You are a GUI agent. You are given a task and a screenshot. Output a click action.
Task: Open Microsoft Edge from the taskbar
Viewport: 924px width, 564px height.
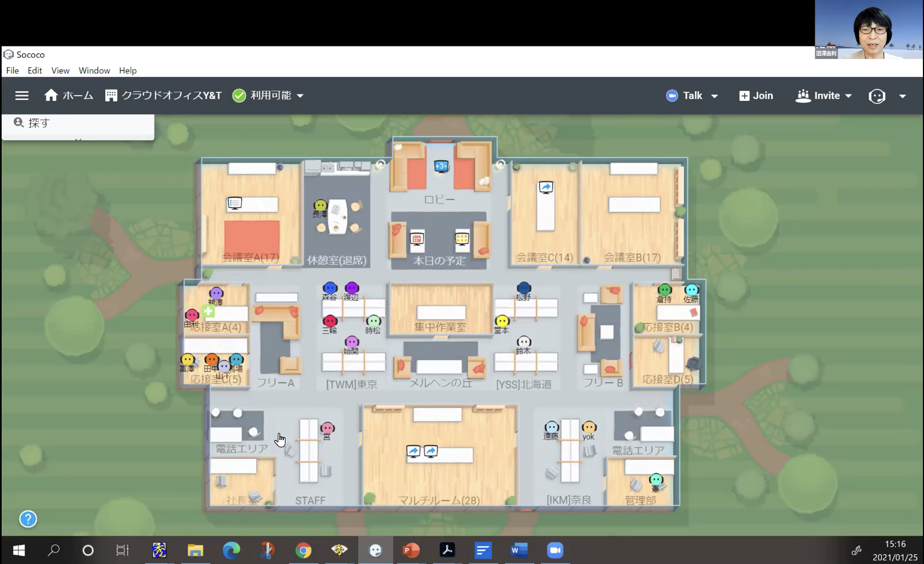(x=231, y=550)
